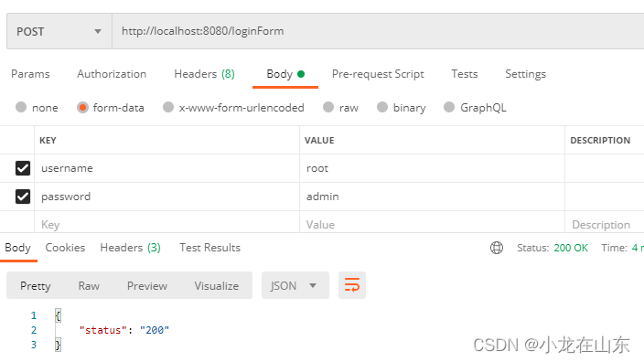Switch response view to Raw
Viewport: 644px width, 362px height.
coord(89,285)
